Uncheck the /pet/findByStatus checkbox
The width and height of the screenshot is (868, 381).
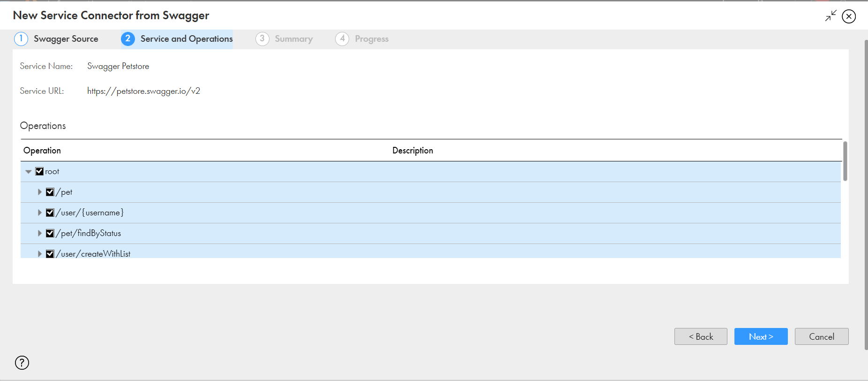[x=50, y=233]
